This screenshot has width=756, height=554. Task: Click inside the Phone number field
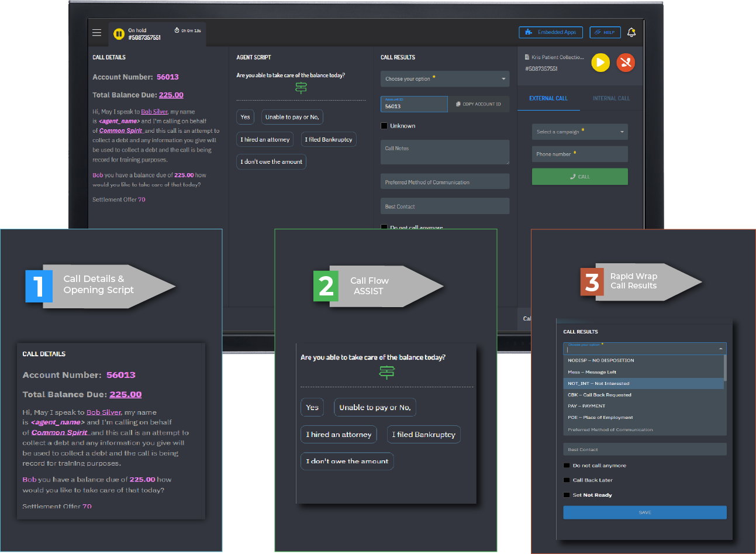pos(579,153)
